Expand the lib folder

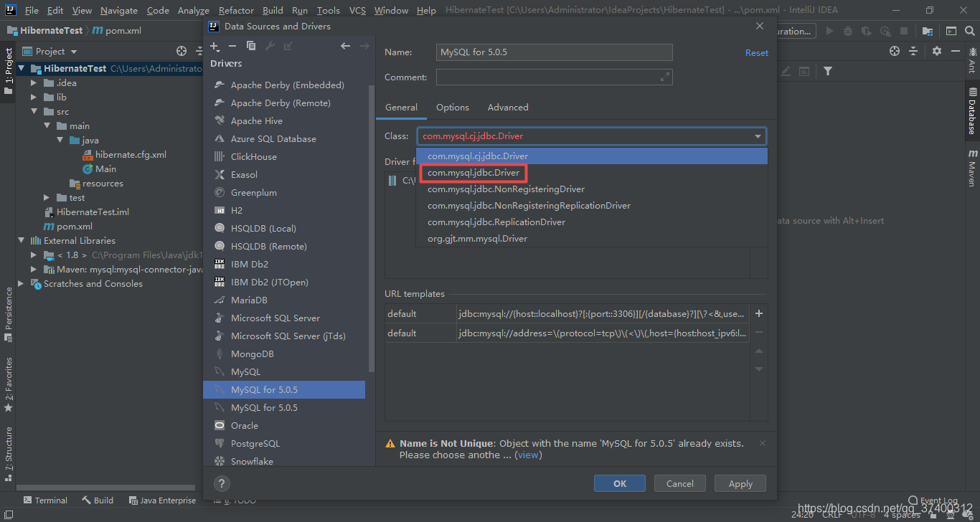(34, 98)
